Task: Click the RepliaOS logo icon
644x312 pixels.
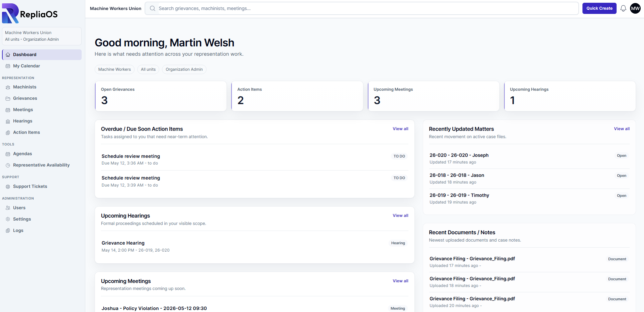Action: click(10, 13)
